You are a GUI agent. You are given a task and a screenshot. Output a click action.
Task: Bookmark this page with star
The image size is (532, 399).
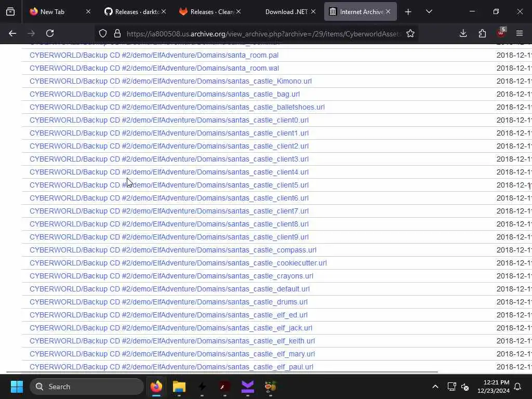click(410, 33)
